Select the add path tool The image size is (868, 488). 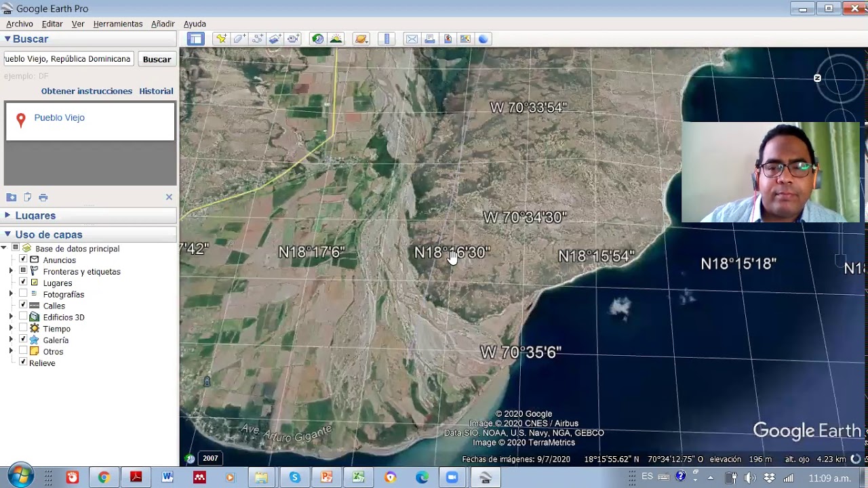[257, 39]
